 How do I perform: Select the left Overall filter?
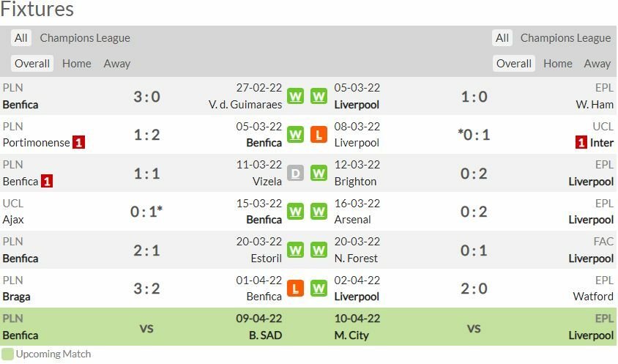point(32,64)
